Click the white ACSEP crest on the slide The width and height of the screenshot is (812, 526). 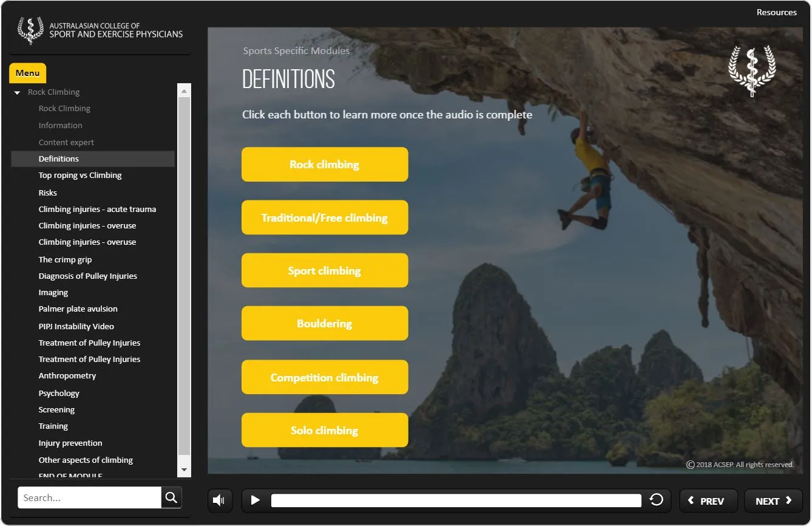pos(752,71)
